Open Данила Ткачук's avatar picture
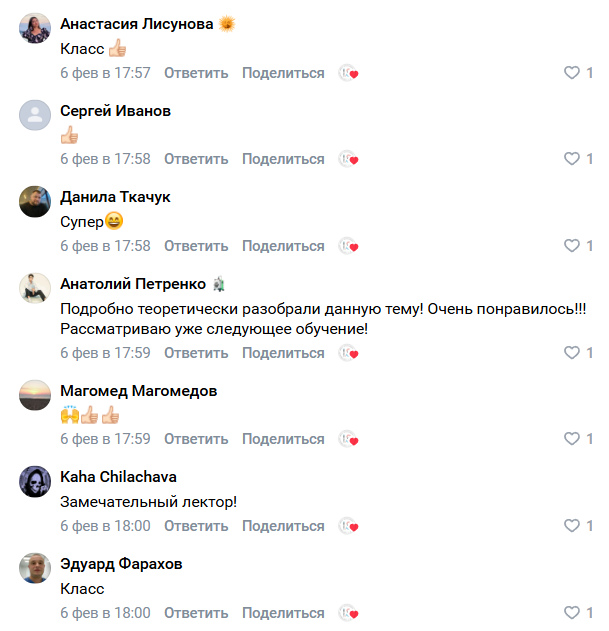Image resolution: width=609 pixels, height=631 pixels. 35,201
